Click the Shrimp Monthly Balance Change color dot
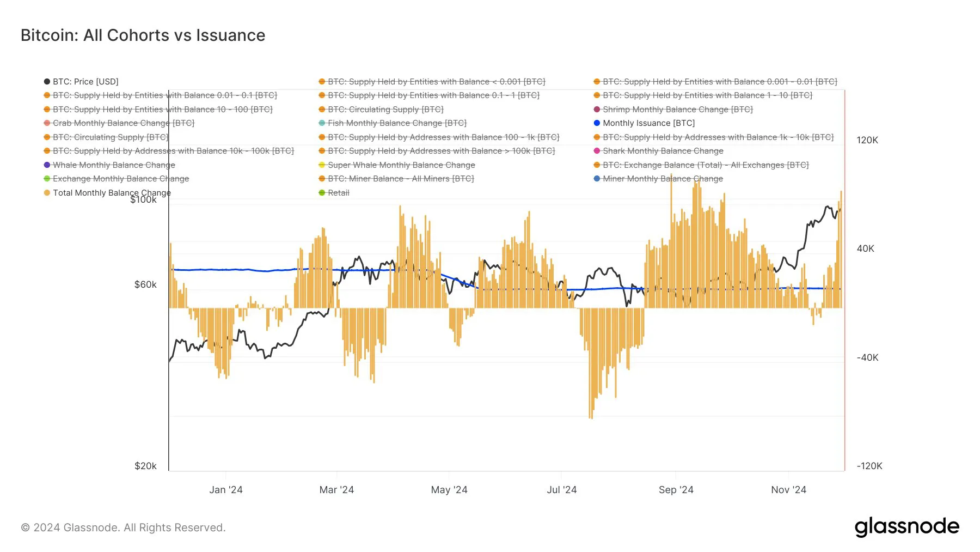Image resolution: width=980 pixels, height=552 pixels. coord(598,109)
